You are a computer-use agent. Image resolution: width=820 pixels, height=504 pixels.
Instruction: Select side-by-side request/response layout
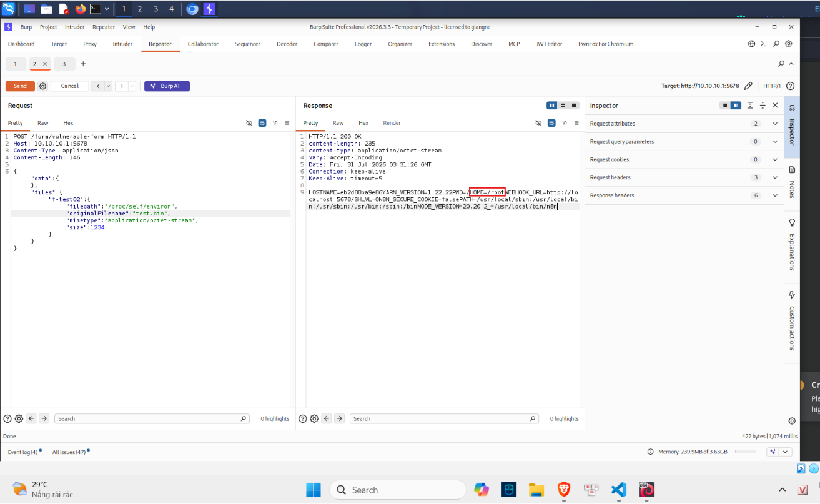point(552,106)
